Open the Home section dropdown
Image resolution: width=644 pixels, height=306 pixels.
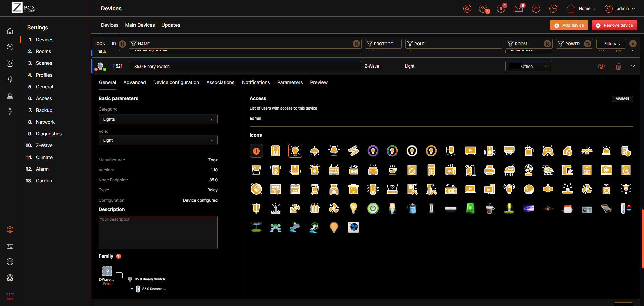581,9
